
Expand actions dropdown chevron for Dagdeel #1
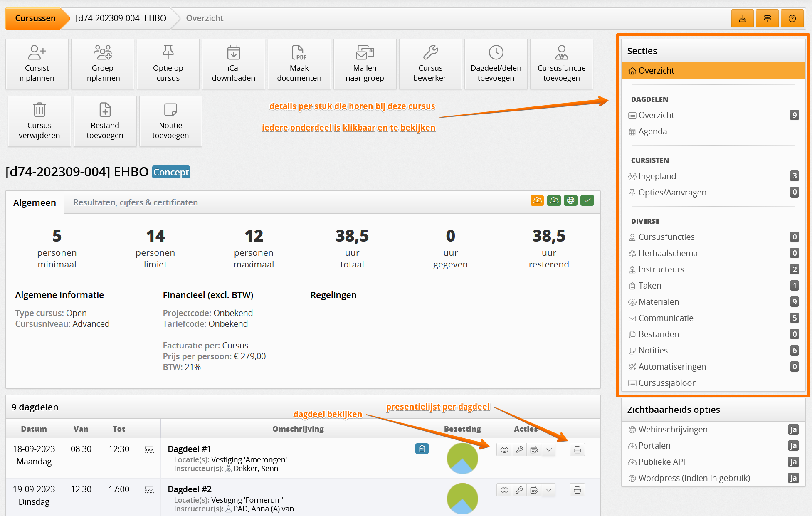549,449
